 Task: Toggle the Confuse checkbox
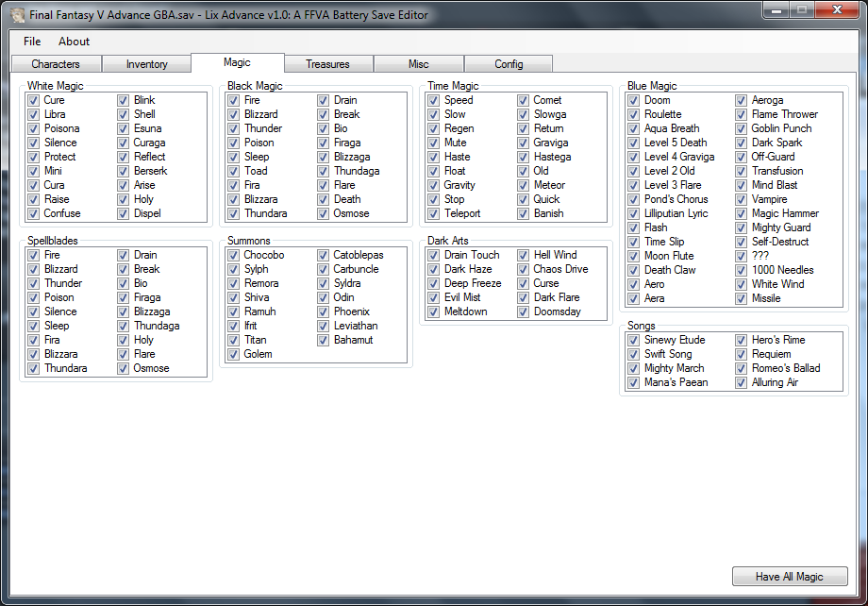pyautogui.click(x=34, y=213)
